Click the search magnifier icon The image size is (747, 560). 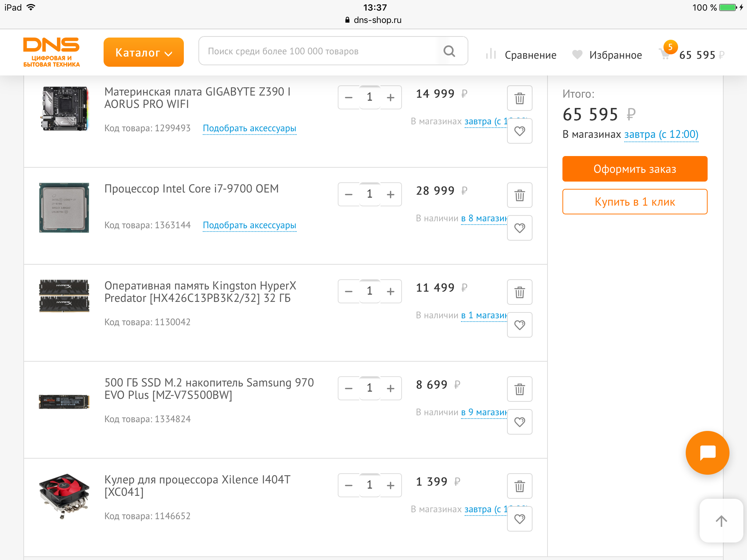point(449,51)
